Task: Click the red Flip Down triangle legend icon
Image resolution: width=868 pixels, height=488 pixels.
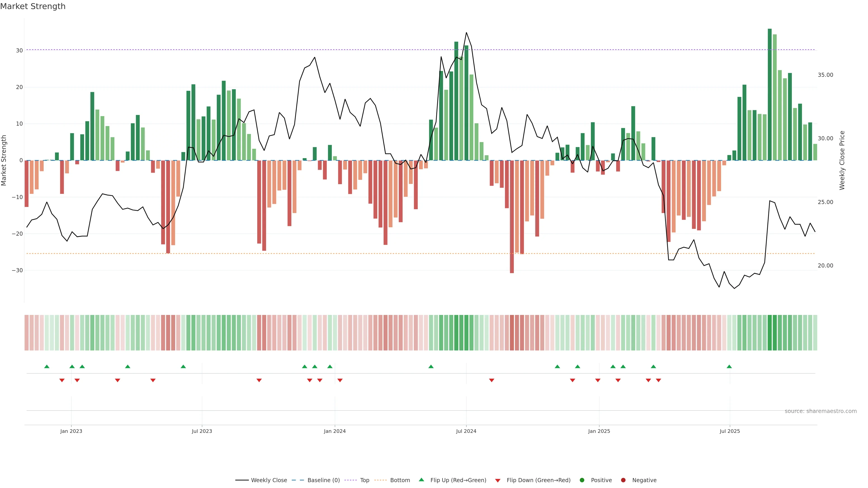Action: click(498, 481)
